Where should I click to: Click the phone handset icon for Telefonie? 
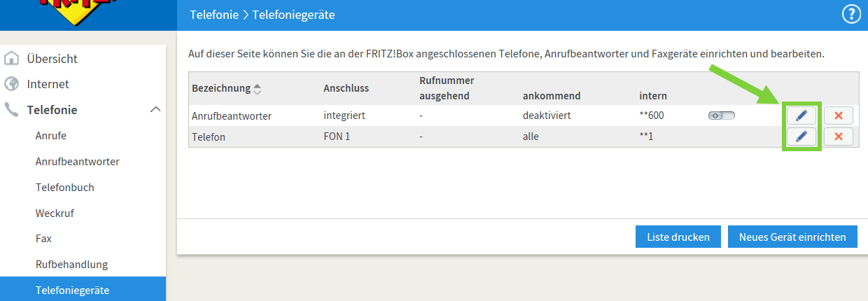tap(11, 110)
